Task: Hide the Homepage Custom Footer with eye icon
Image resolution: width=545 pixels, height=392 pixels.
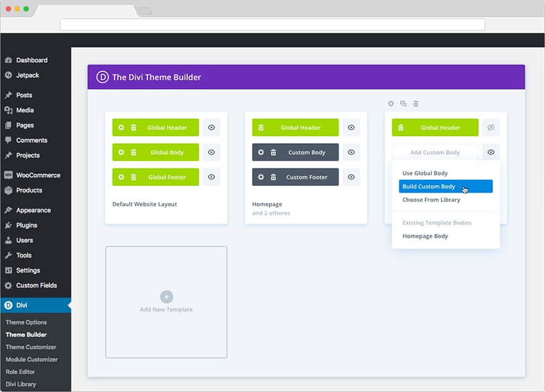Action: tap(351, 177)
